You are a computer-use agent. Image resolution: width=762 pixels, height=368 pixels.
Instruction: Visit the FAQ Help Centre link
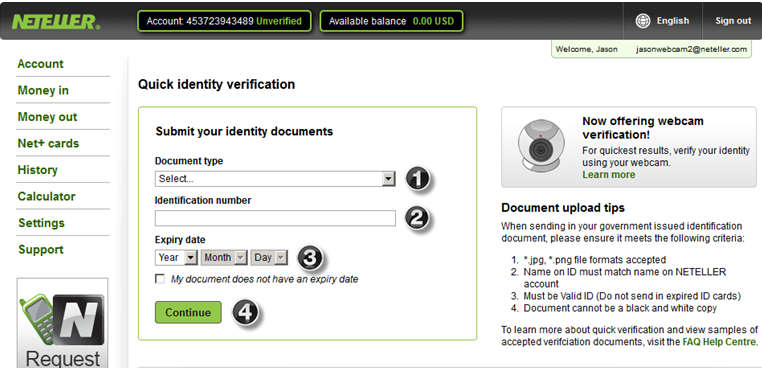(x=719, y=342)
